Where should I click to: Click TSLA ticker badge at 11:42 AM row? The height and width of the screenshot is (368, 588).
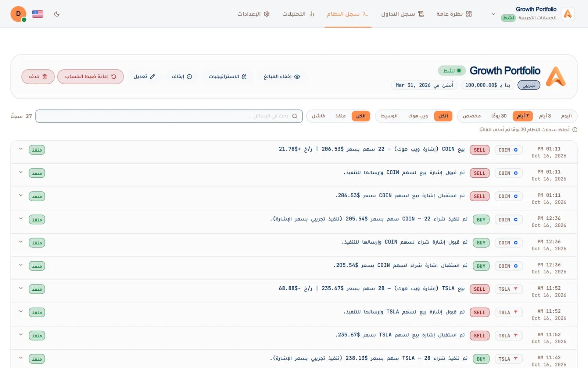pyautogui.click(x=508, y=359)
